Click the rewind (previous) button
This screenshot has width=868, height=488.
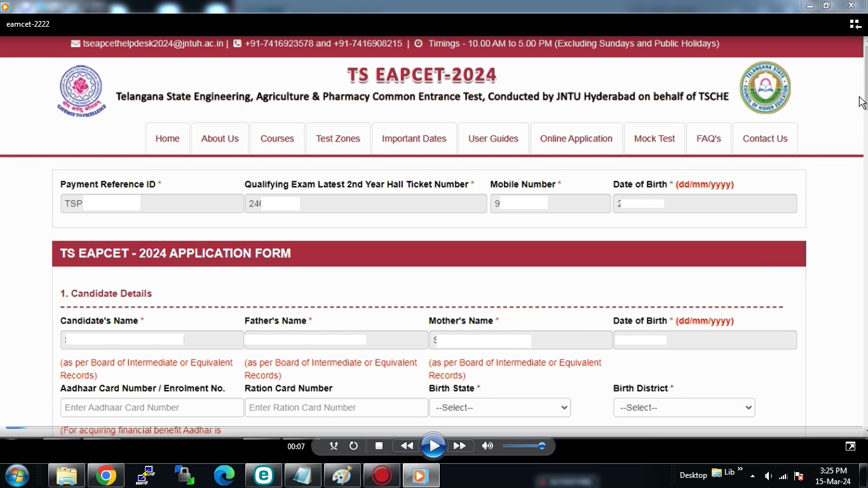[407, 446]
